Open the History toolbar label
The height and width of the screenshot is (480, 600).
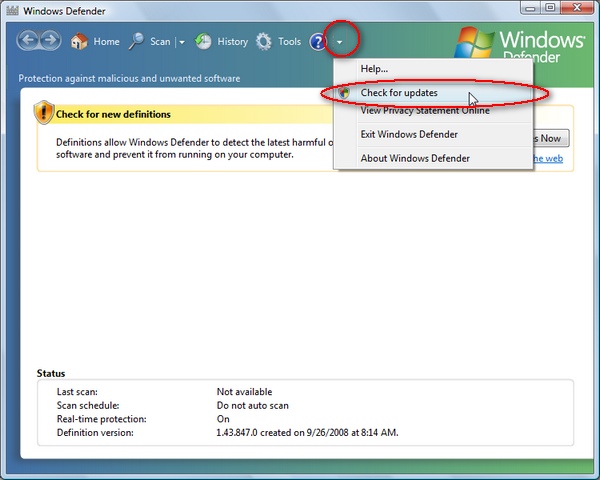pos(233,41)
